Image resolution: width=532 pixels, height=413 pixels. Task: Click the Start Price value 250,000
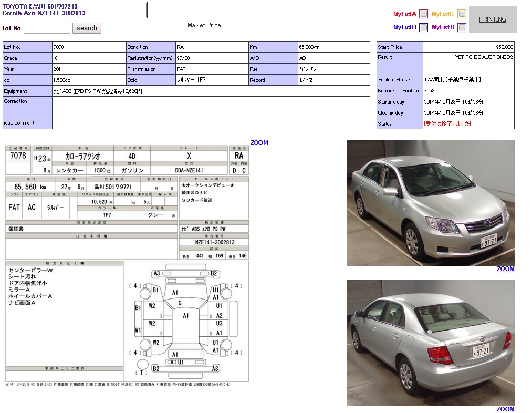click(x=504, y=47)
